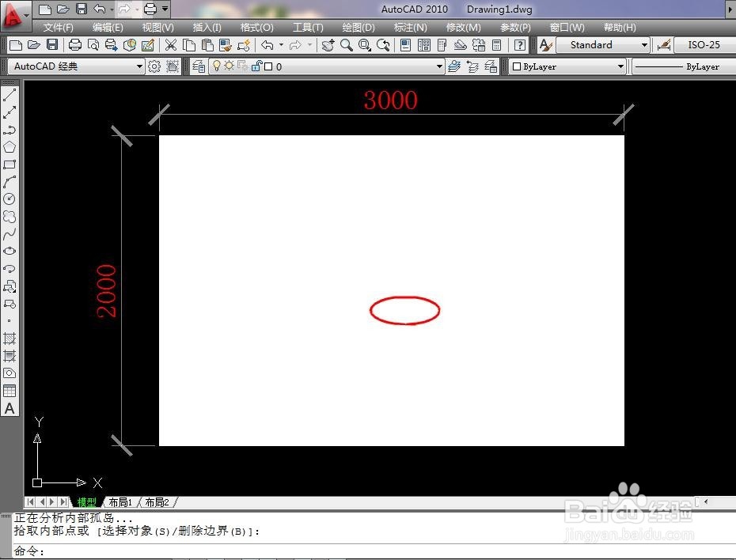Select the Line draw tool
Screen dimensions: 736x560
click(x=9, y=95)
